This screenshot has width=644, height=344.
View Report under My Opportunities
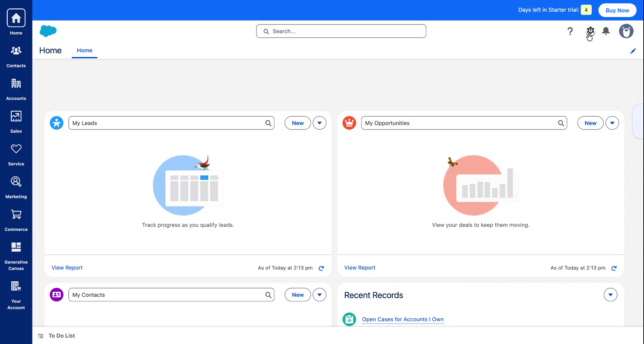(x=360, y=268)
